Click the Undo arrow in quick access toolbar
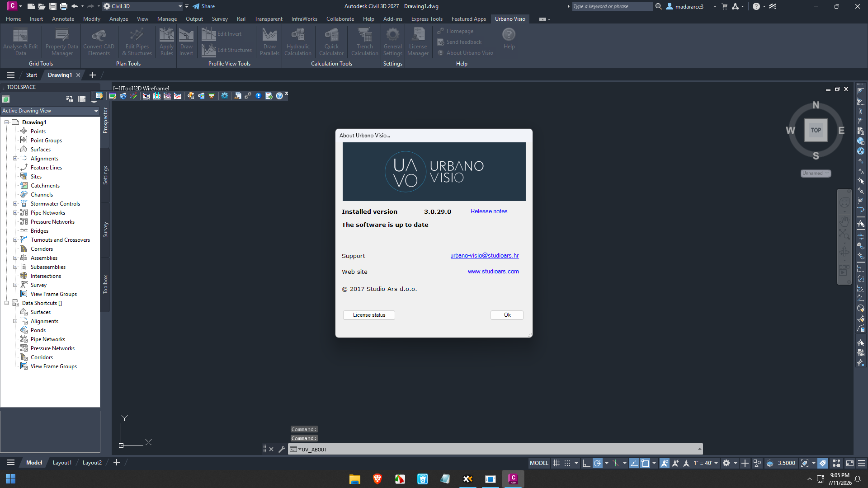The height and width of the screenshot is (488, 868). pos(75,6)
